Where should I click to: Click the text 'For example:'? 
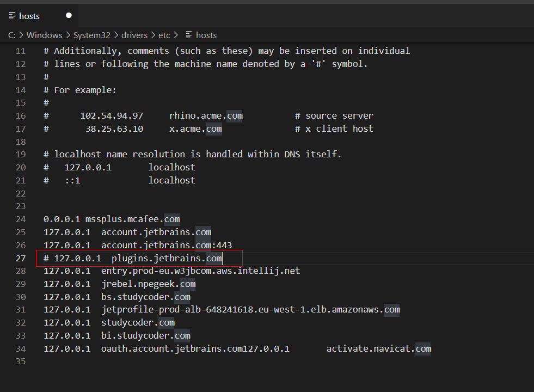point(85,90)
